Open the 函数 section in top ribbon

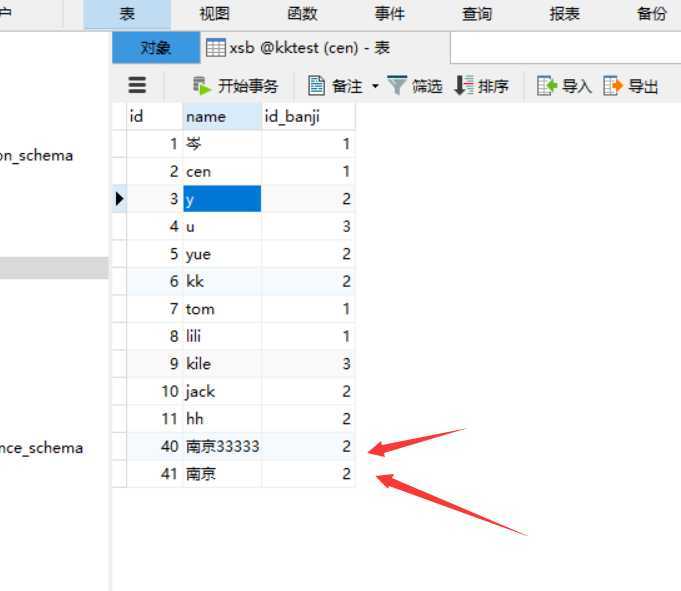(302, 14)
